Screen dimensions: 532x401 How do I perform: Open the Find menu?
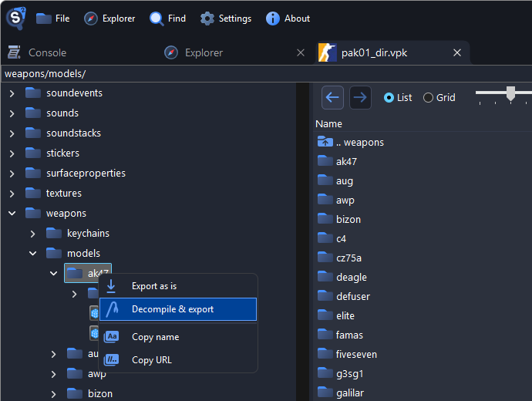click(167, 19)
